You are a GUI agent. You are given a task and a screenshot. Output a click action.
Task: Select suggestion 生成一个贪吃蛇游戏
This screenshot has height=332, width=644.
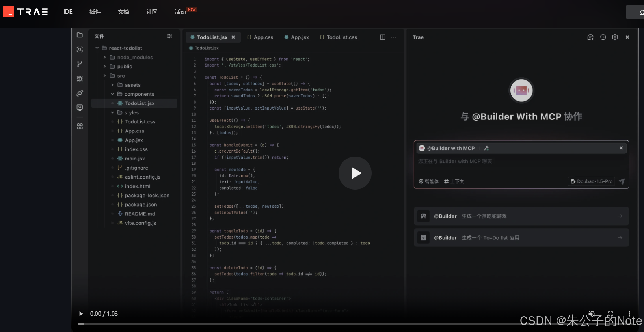[x=521, y=216]
